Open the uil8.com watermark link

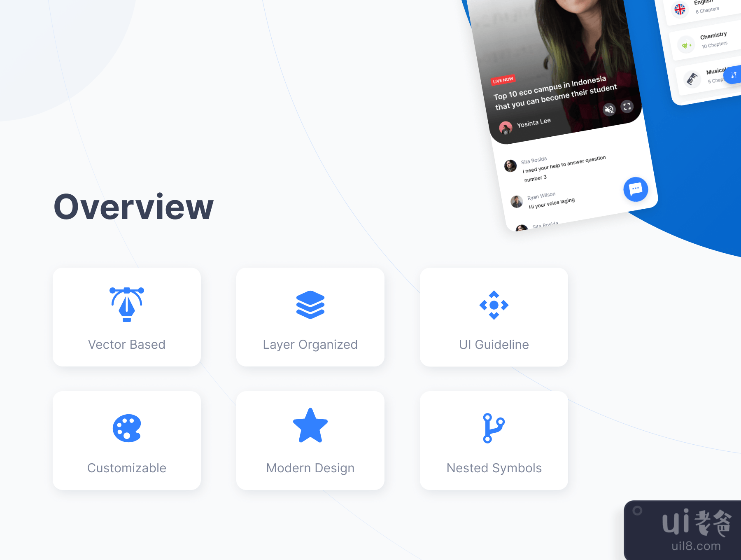point(696,546)
